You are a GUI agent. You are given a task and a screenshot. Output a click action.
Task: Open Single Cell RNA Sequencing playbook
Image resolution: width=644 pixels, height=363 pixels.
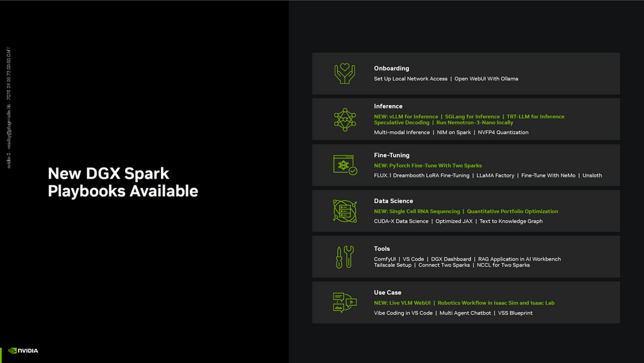417,211
